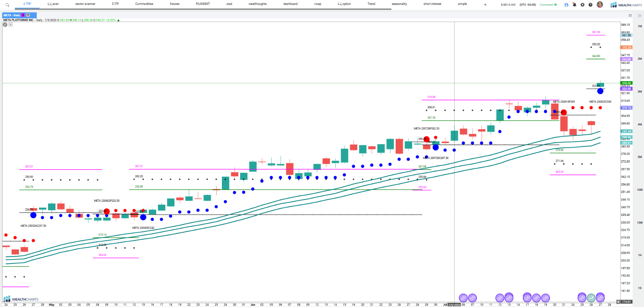The image size is (644, 307).
Task: Toggle the magenta S badge on the META tab
Action: [x=23, y=15]
